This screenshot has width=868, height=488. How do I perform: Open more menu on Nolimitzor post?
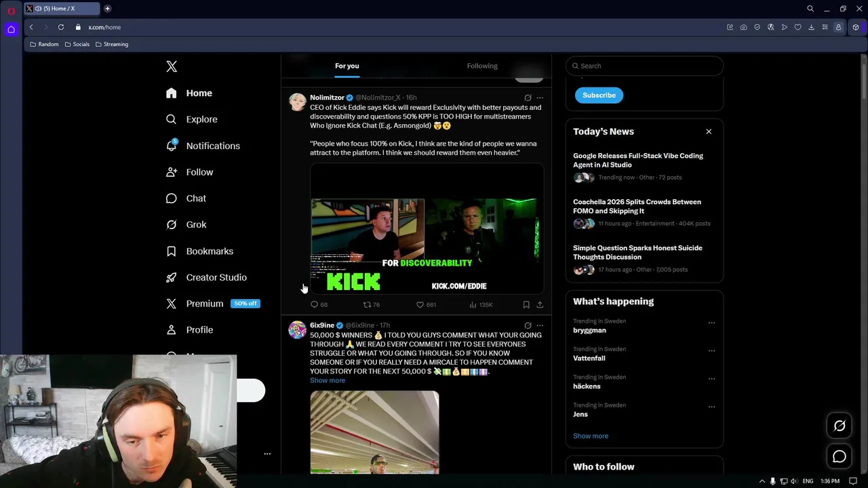(540, 98)
